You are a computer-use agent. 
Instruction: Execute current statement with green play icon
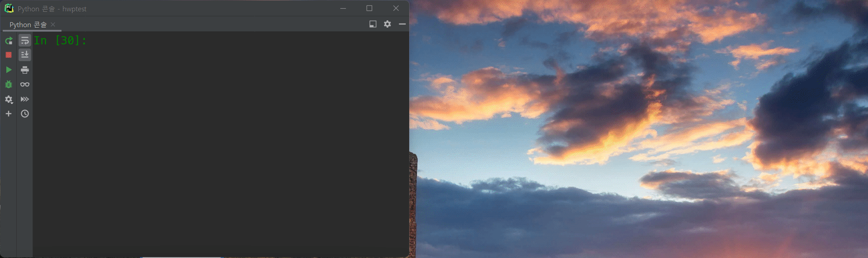click(9, 70)
